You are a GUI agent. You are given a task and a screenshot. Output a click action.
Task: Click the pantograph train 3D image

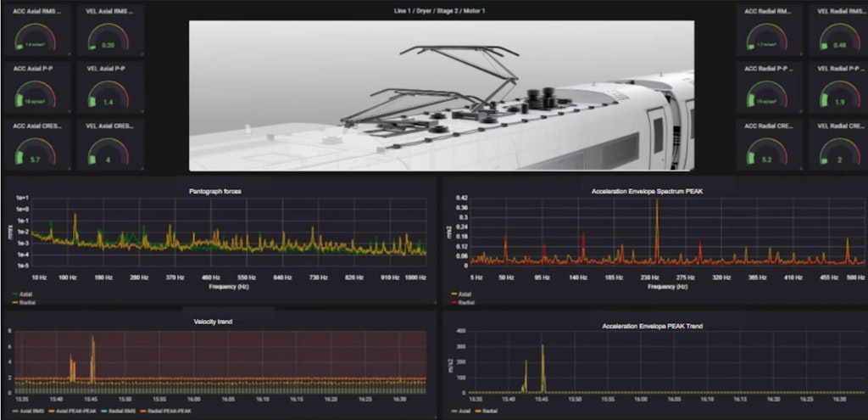(x=442, y=95)
